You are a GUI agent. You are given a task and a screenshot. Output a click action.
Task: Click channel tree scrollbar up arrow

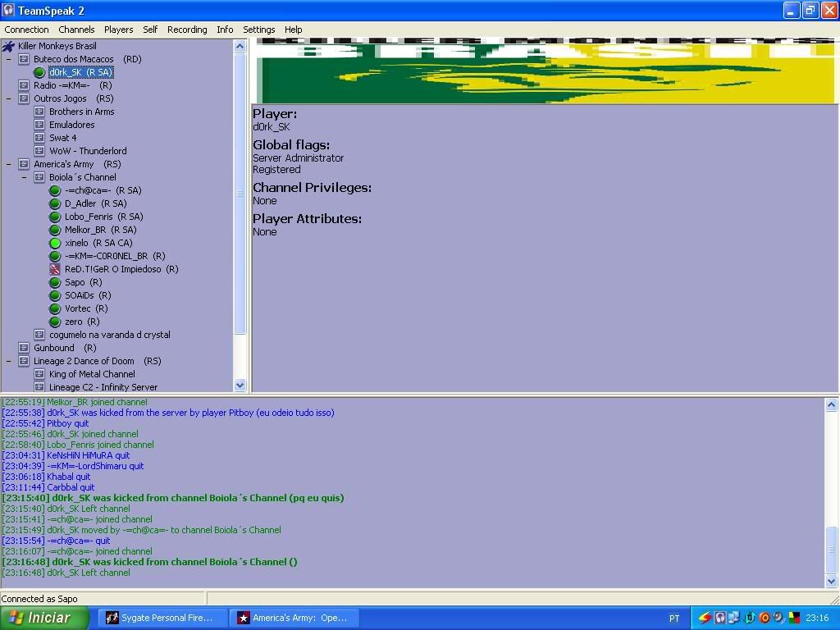point(240,47)
